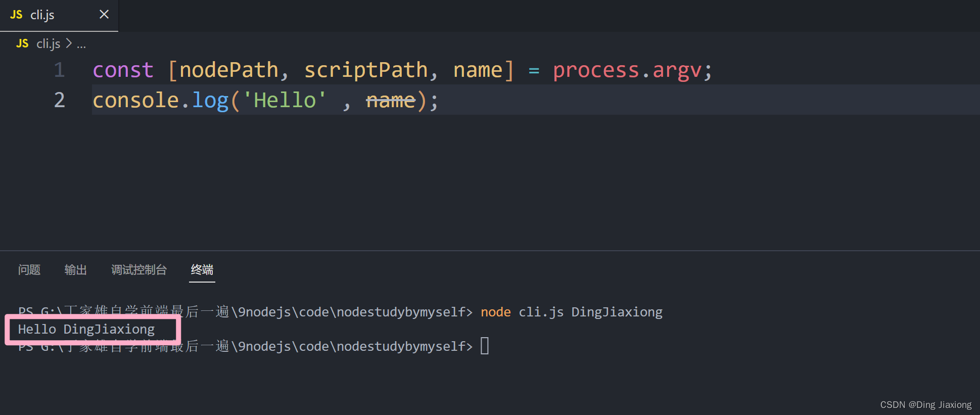Open the breadcrumb ellipsis symbol list
The height and width of the screenshot is (415, 980).
coord(81,45)
